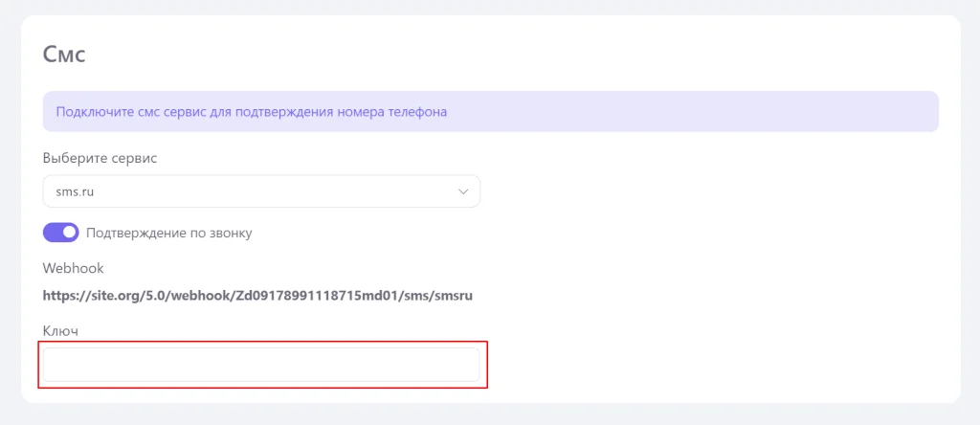Click the Ключ field label
The image size is (980, 425).
pos(58,330)
